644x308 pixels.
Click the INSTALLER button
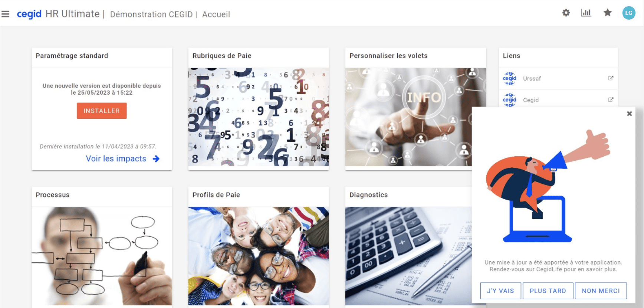coord(102,111)
